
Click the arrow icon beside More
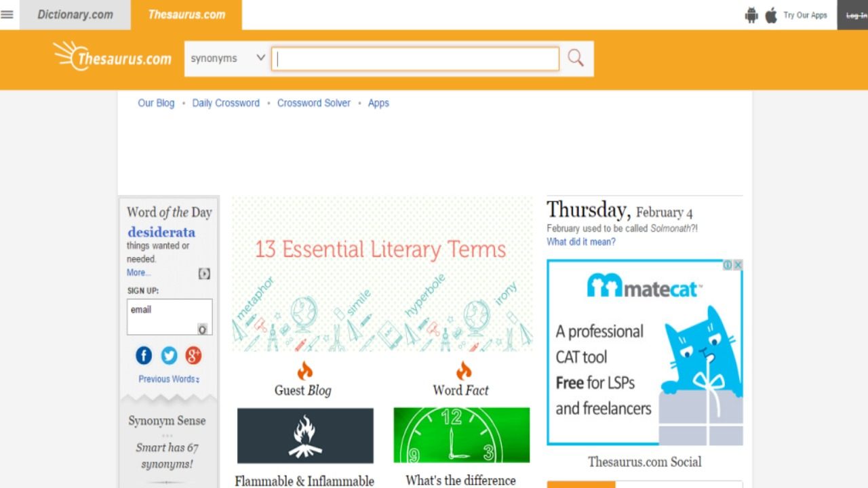pos(204,274)
